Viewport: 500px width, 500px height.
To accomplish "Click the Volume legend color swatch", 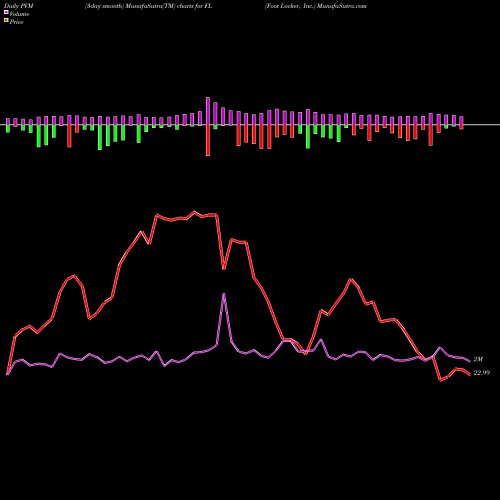I will point(6,12).
